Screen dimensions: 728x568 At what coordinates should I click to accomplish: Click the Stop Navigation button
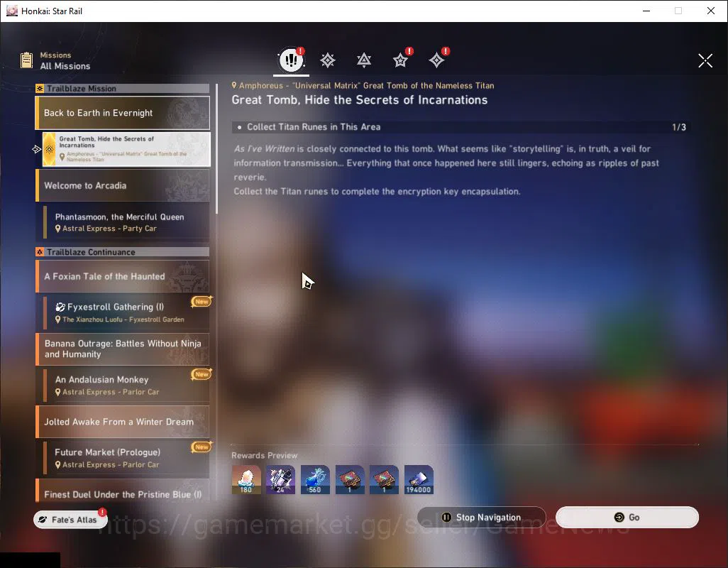(x=482, y=518)
